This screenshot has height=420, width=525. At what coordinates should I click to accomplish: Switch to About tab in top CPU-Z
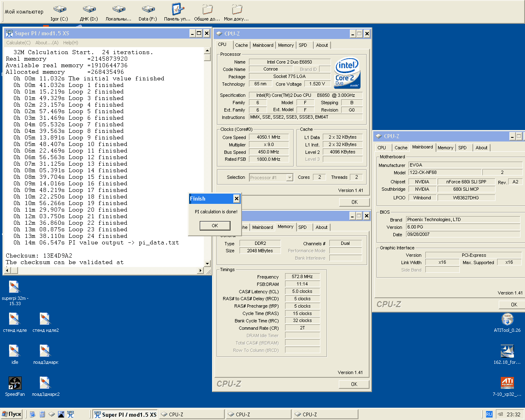(x=322, y=45)
